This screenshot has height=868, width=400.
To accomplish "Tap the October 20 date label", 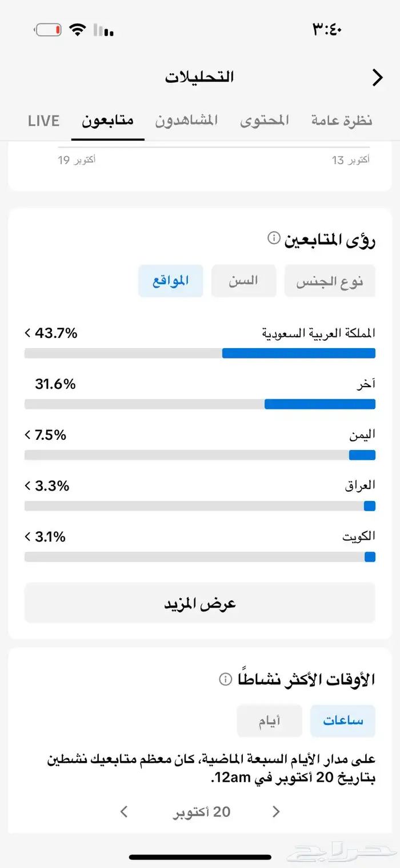I will pos(201,811).
